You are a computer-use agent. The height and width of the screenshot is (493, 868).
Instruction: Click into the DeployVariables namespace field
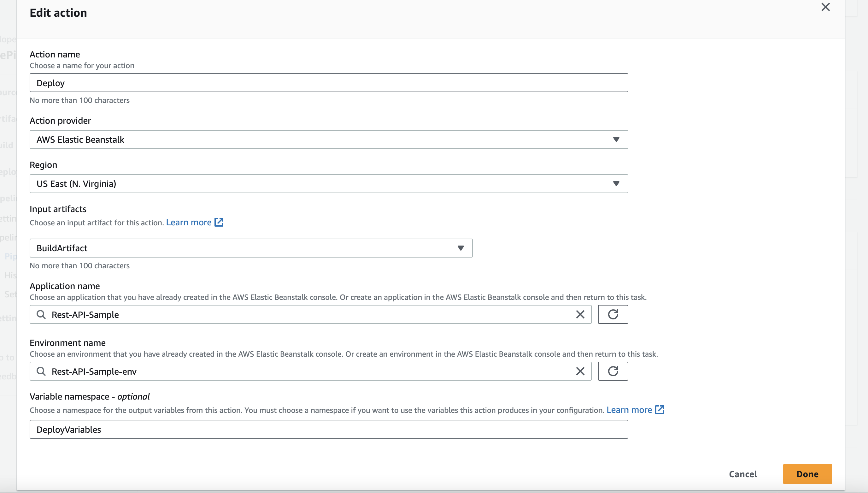click(328, 429)
